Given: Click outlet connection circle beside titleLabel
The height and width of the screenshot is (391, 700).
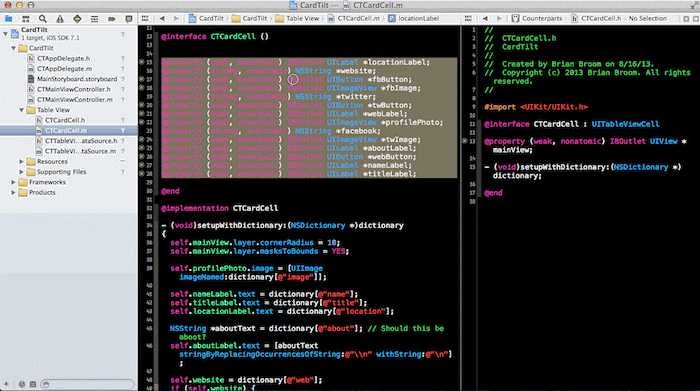Looking at the screenshot, I should [x=142, y=174].
